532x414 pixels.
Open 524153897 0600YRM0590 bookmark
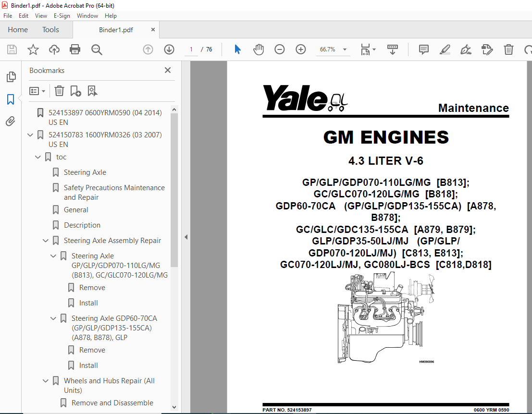(105, 117)
